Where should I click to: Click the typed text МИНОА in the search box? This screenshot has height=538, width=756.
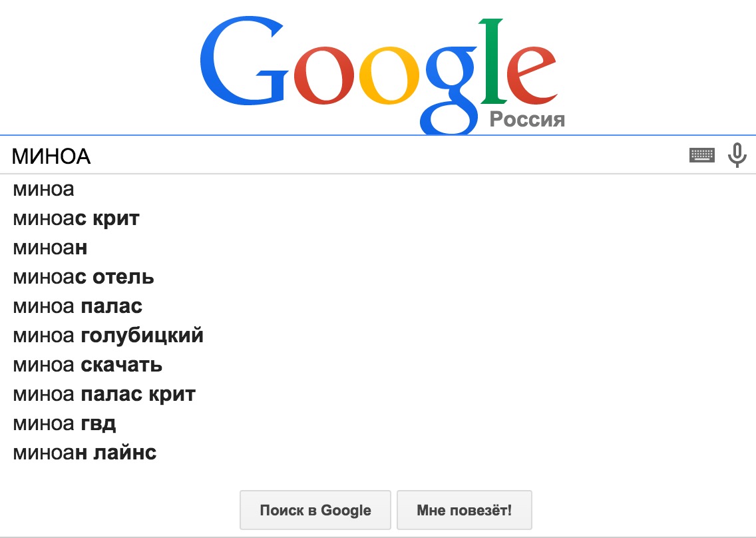click(x=51, y=156)
